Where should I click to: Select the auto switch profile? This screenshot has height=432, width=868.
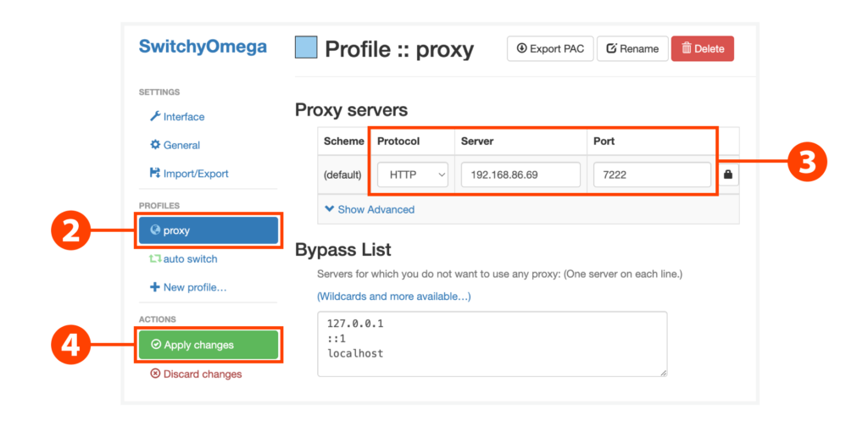(x=190, y=259)
